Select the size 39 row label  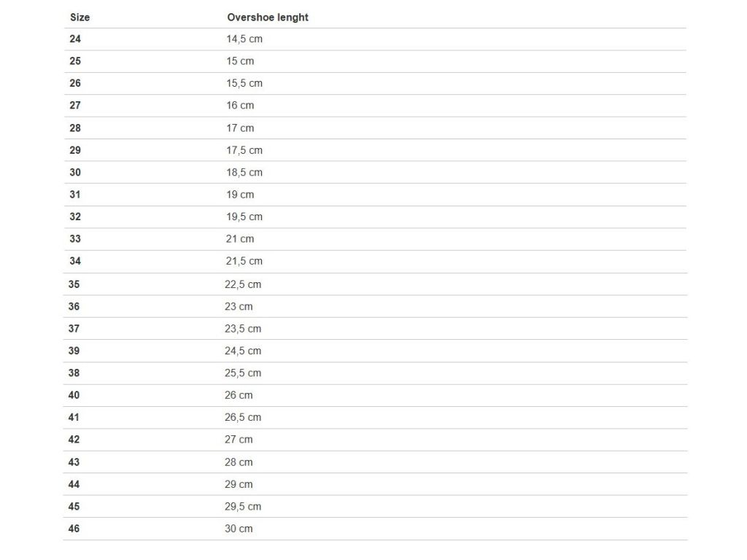coord(74,351)
